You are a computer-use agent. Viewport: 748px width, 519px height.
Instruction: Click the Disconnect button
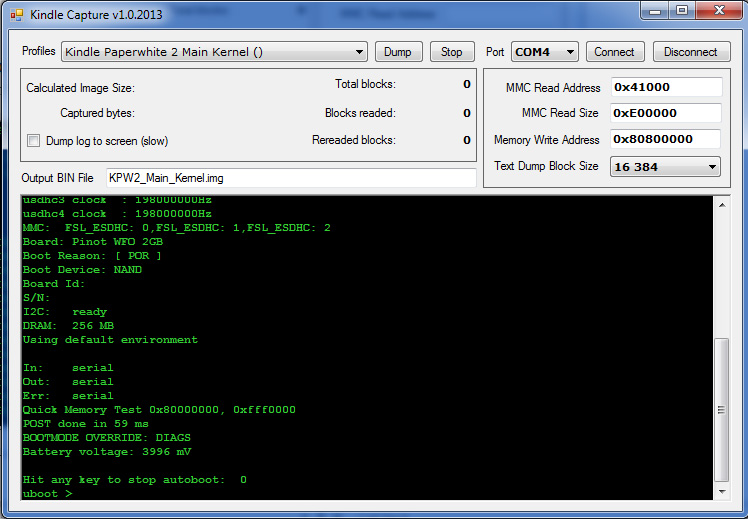(691, 52)
